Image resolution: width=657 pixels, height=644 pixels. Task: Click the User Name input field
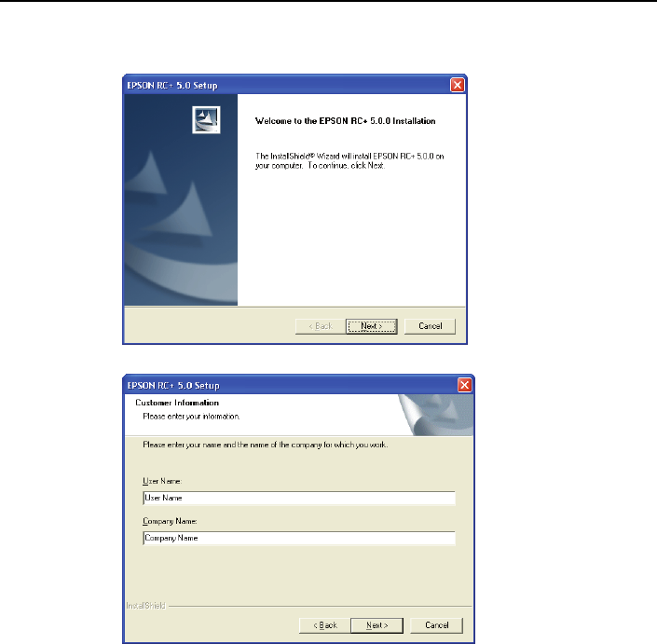click(299, 499)
